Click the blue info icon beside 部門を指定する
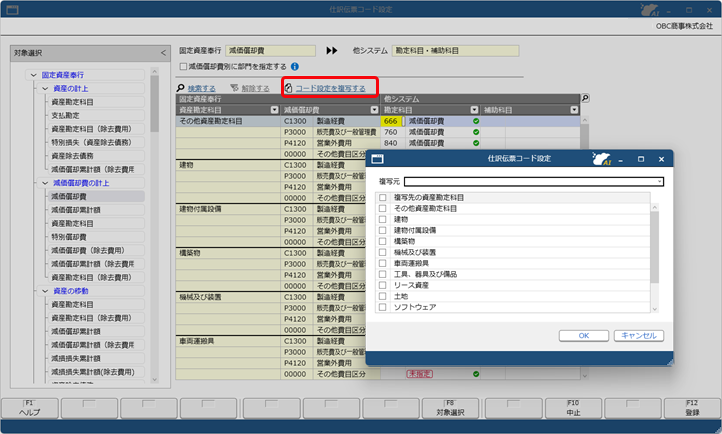This screenshot has width=722, height=434. (x=295, y=67)
